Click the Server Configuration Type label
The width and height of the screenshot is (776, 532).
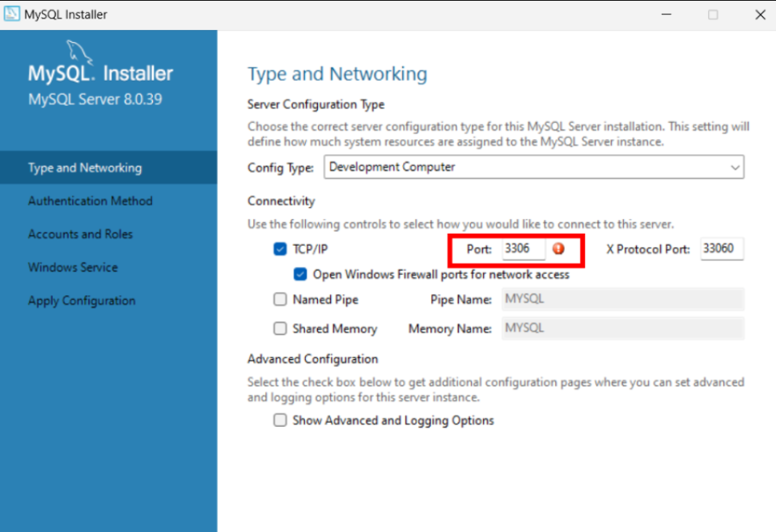pos(316,104)
